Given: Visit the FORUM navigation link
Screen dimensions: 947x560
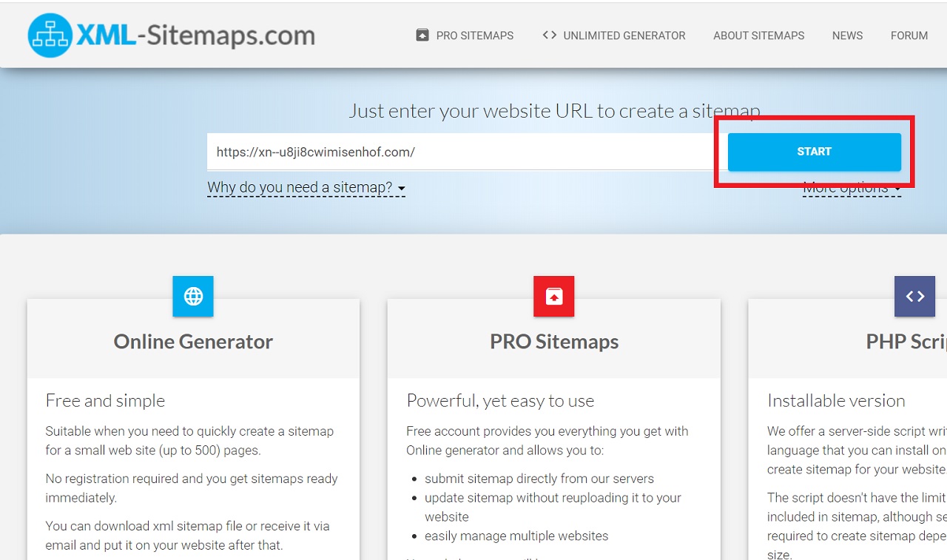Looking at the screenshot, I should pyautogui.click(x=909, y=36).
